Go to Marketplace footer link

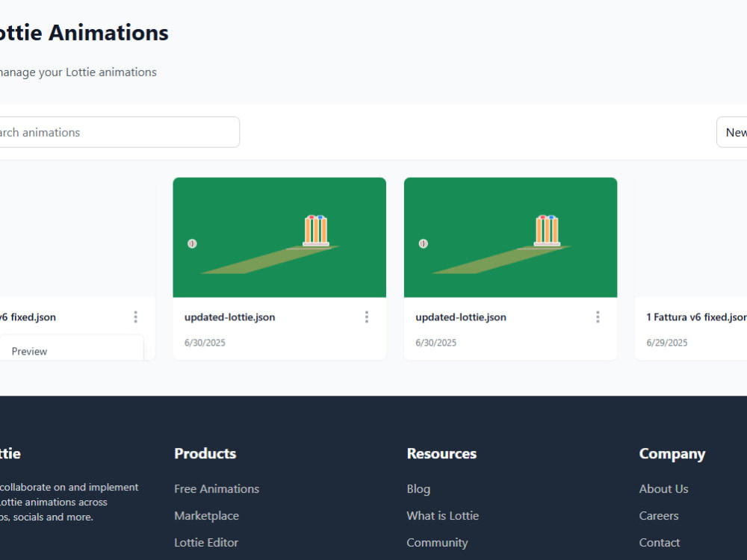coord(207,516)
